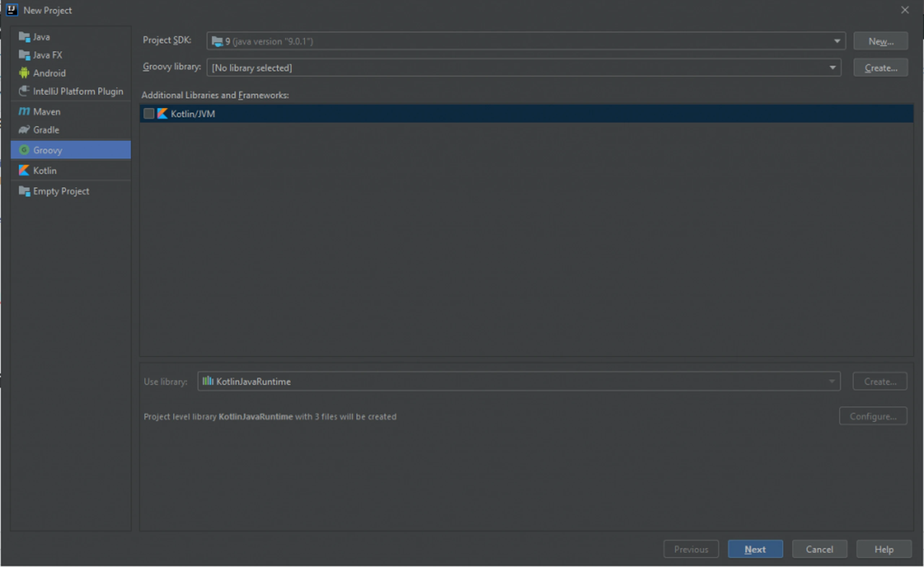
Task: Select the Empty Project folder icon
Action: pyautogui.click(x=24, y=191)
